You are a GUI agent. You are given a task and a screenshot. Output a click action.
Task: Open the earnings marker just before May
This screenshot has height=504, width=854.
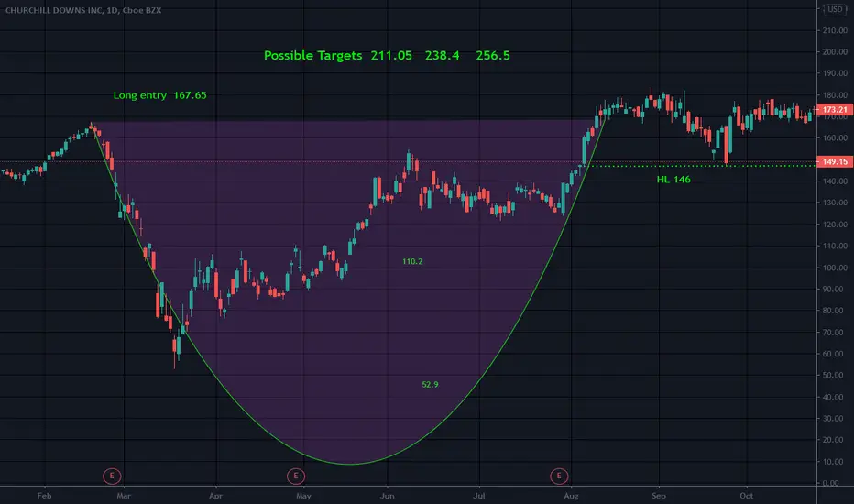click(x=296, y=477)
